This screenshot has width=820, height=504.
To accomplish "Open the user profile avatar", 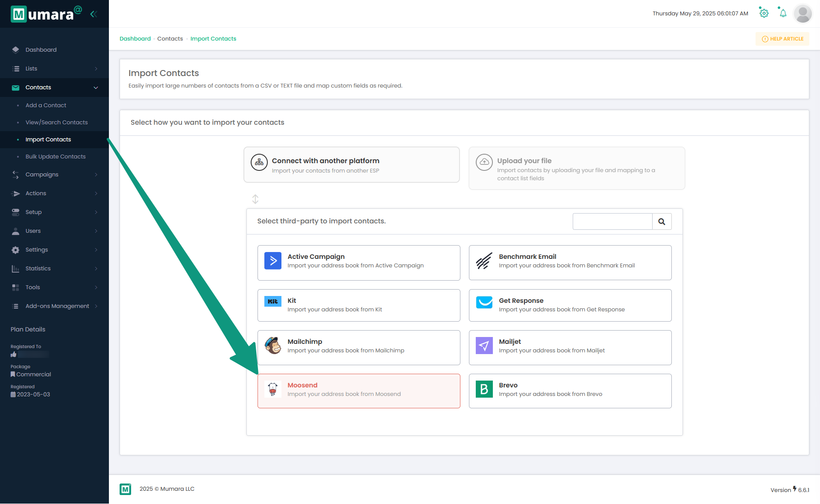I will pos(802,14).
